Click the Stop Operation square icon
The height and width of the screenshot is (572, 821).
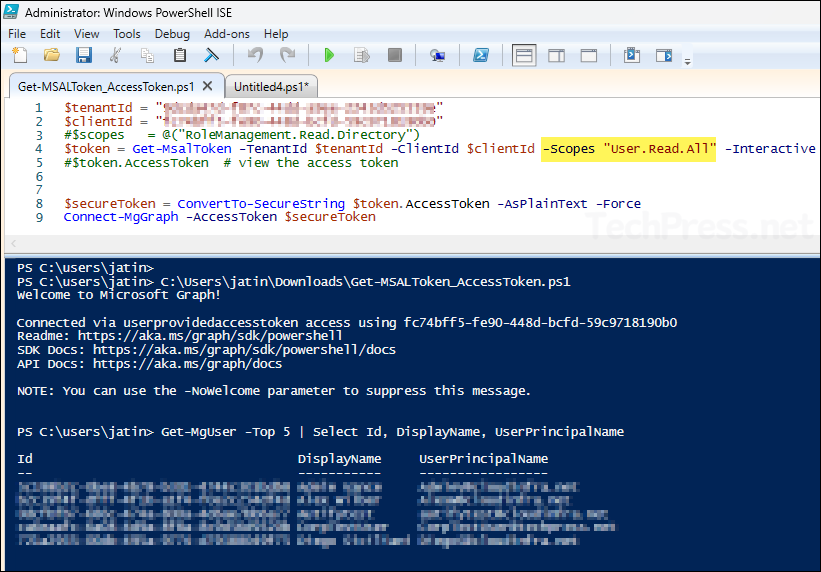pos(395,55)
